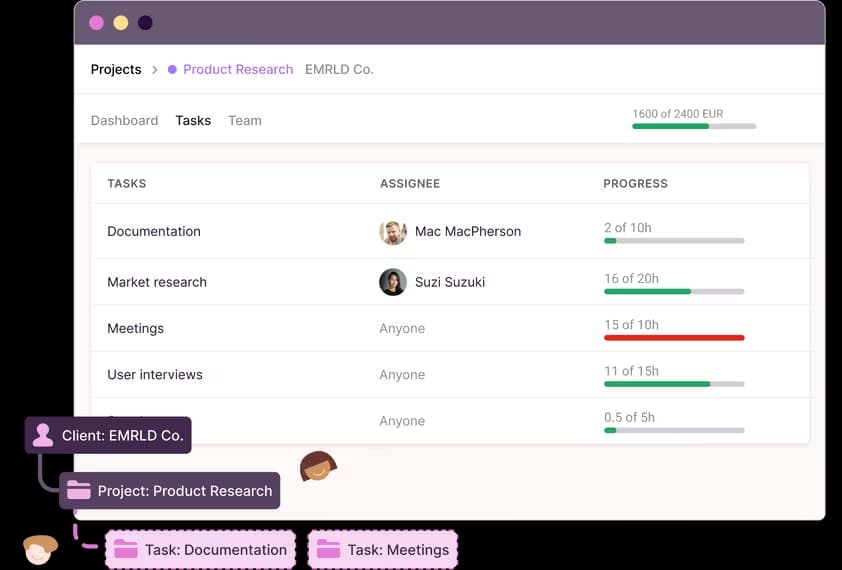The width and height of the screenshot is (842, 570).
Task: Click folder icon on Project: Product Research tag
Action: pyautogui.click(x=78, y=491)
